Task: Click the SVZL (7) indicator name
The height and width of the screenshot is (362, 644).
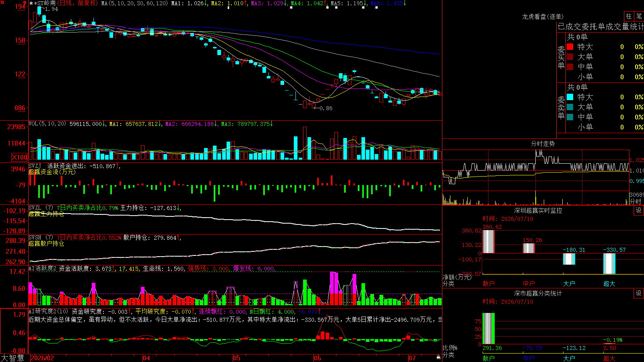Action: point(41,208)
